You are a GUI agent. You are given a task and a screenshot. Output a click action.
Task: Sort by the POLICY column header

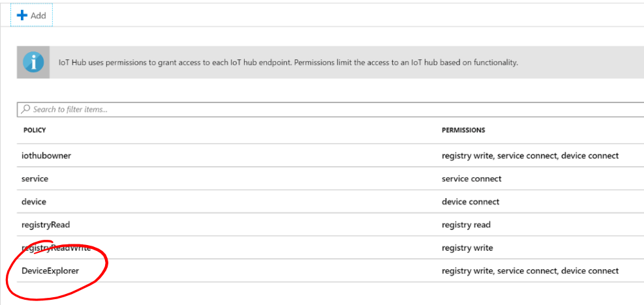(x=35, y=130)
